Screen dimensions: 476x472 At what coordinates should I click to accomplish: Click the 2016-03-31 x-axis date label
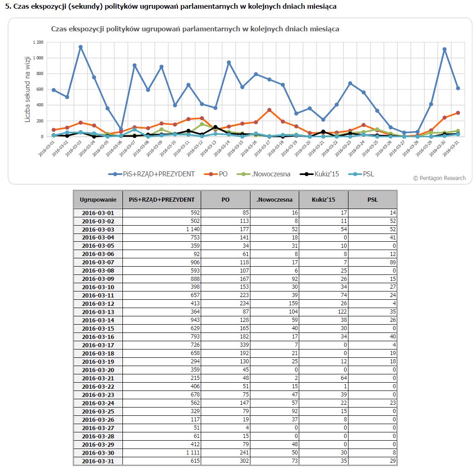point(451,148)
